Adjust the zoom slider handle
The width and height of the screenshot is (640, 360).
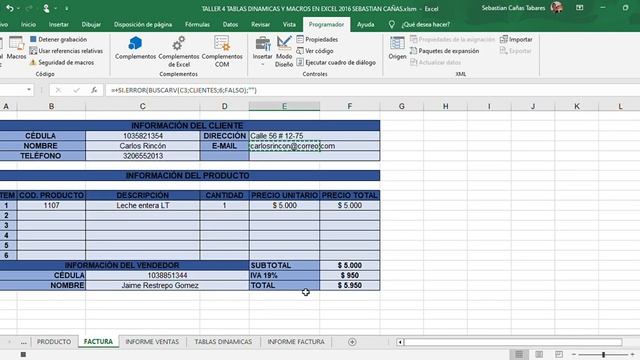point(603,355)
